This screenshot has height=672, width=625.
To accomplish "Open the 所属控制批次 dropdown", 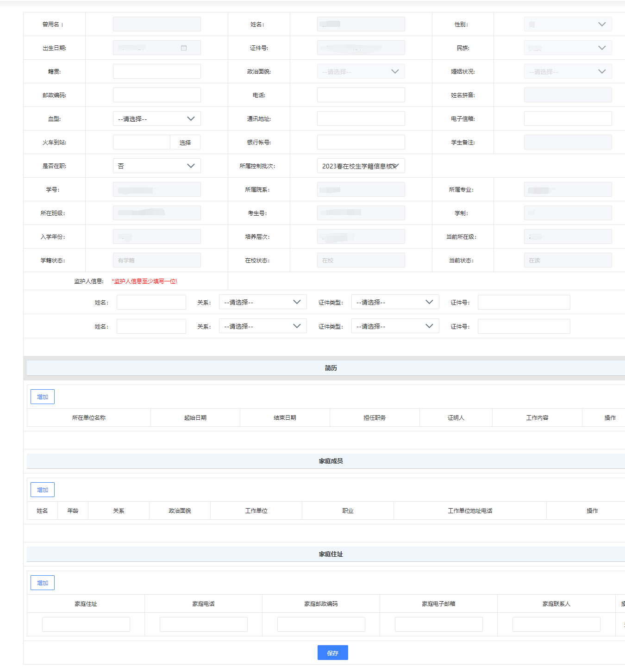I will [361, 166].
